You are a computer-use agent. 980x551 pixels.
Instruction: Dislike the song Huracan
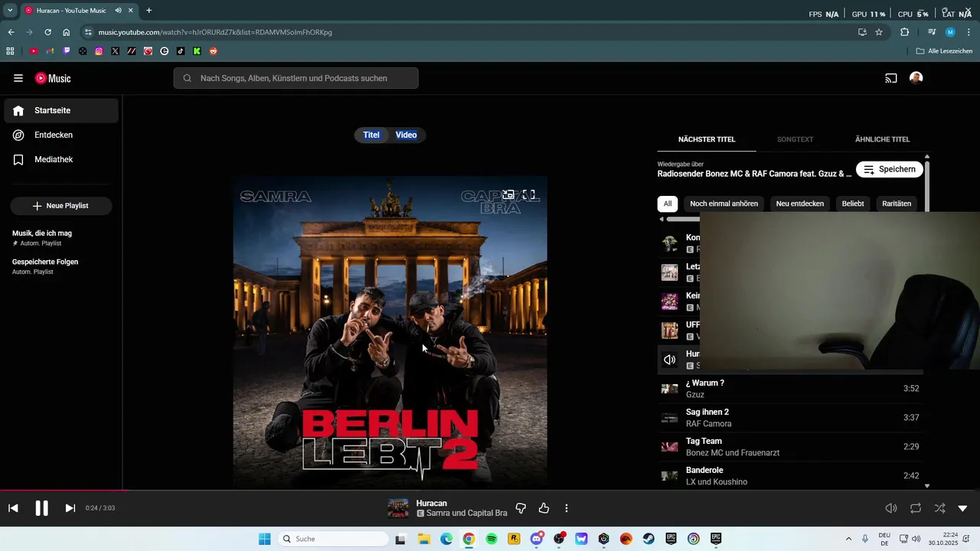point(521,508)
